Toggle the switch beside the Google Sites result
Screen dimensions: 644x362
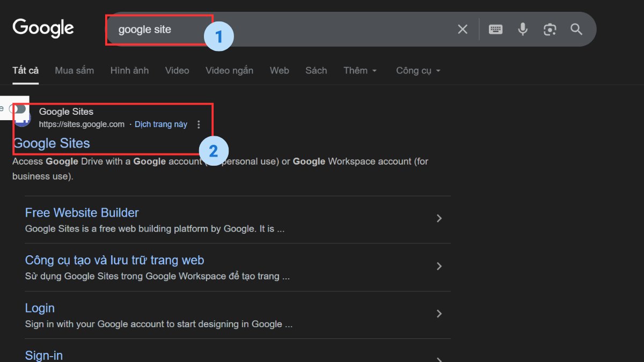click(x=18, y=109)
